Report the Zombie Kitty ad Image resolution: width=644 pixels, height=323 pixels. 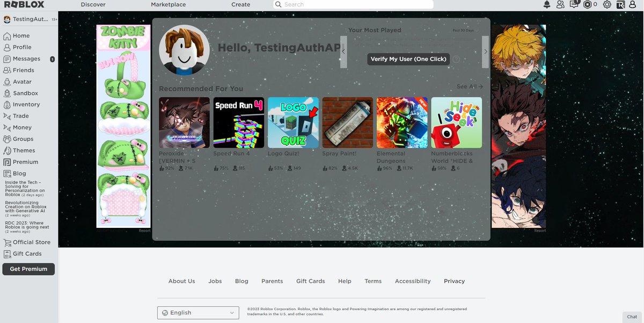click(x=144, y=231)
